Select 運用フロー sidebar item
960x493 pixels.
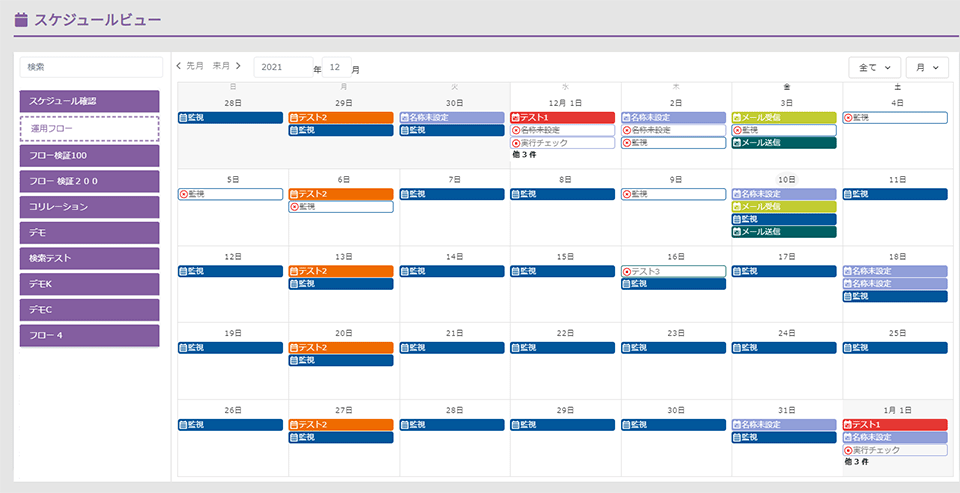(x=89, y=129)
